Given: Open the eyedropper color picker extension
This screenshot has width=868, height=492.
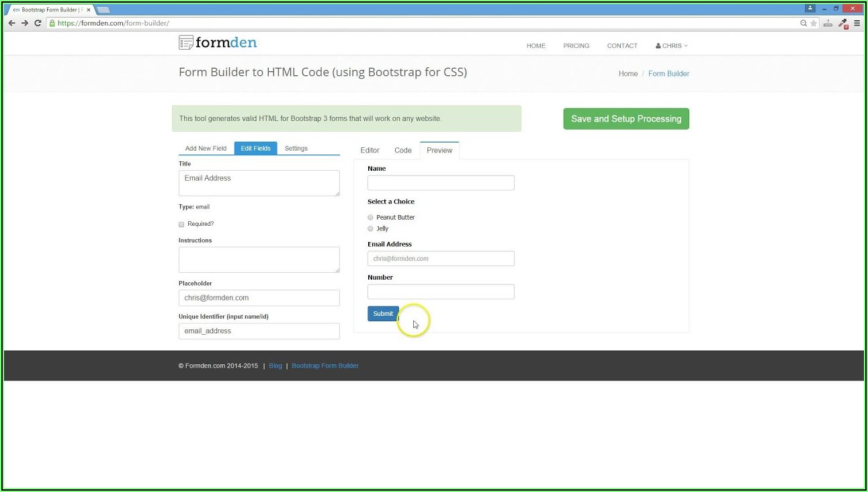Looking at the screenshot, I should [x=843, y=23].
